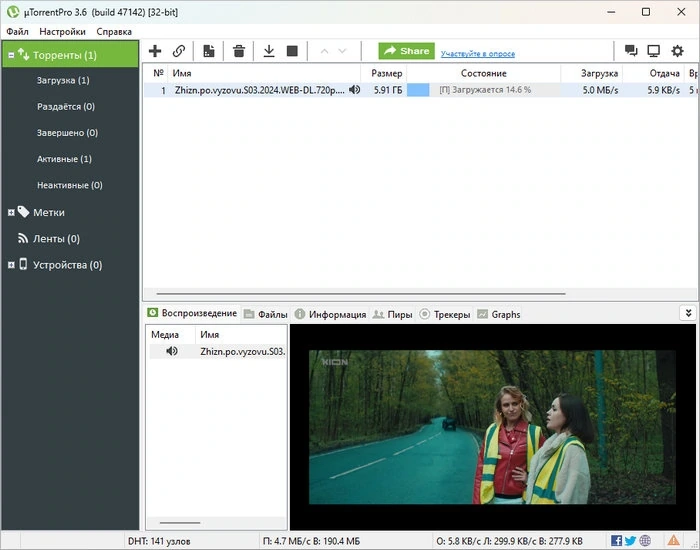Viewport: 700px width, 550px height.
Task: Open the chat bubbles icon in toolbar
Action: tap(631, 51)
